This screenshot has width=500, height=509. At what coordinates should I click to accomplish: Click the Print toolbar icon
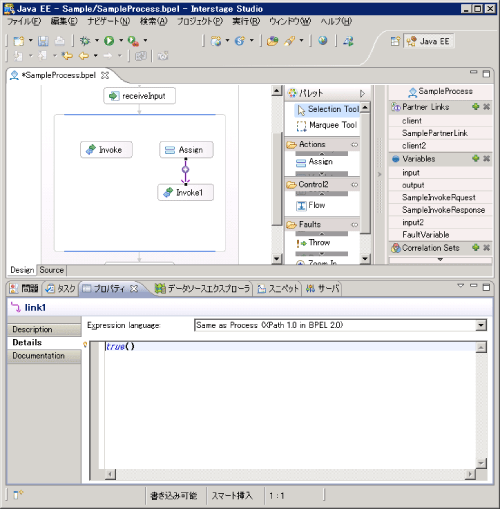tap(59, 41)
